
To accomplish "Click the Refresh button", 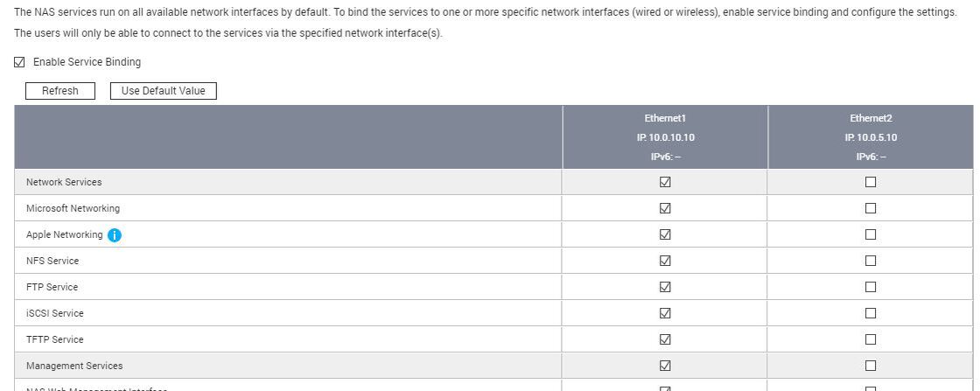I will (59, 91).
